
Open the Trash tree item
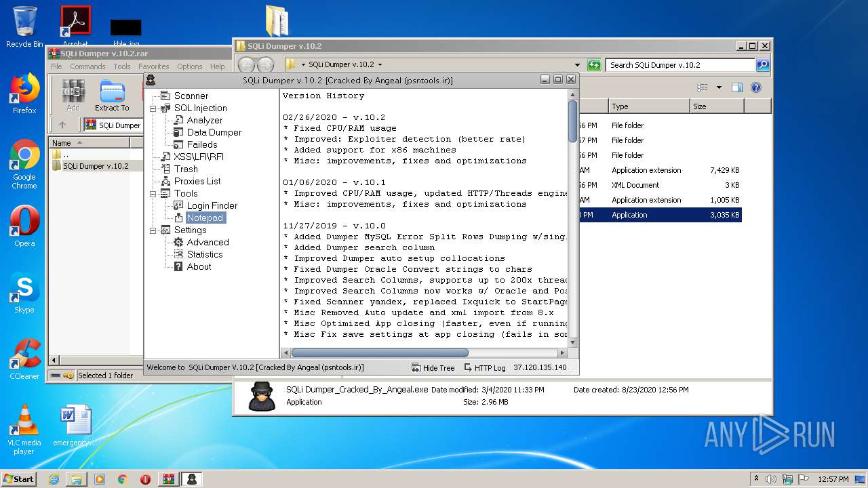pos(186,169)
